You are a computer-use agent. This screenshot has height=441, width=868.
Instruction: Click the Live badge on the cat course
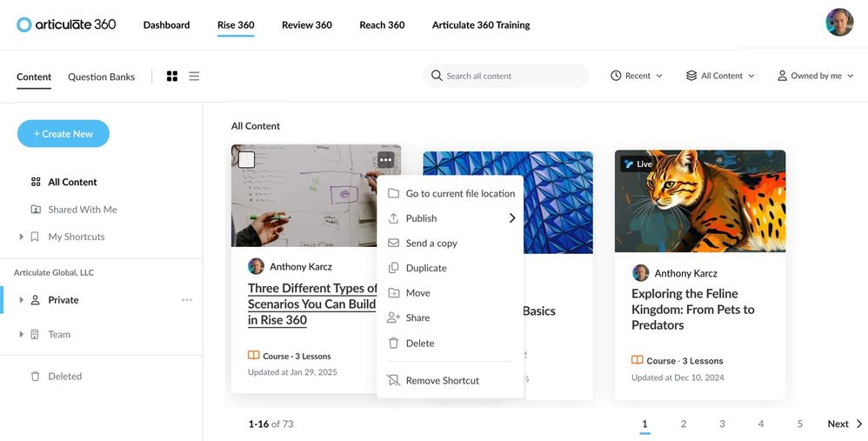click(x=638, y=164)
